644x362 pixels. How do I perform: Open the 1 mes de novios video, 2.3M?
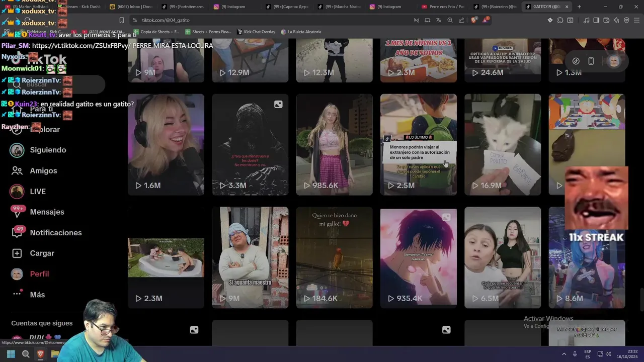[419, 60]
